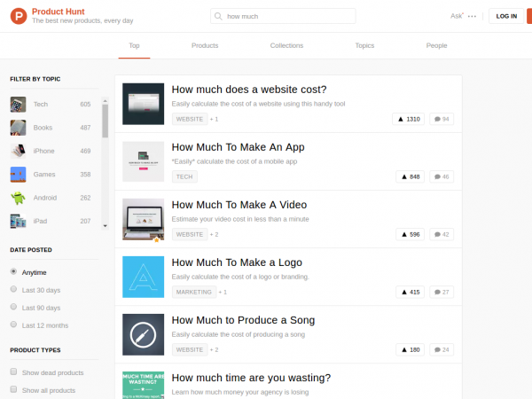
Task: Expand +1 topics next to MARKETING tag
Action: [x=222, y=292]
